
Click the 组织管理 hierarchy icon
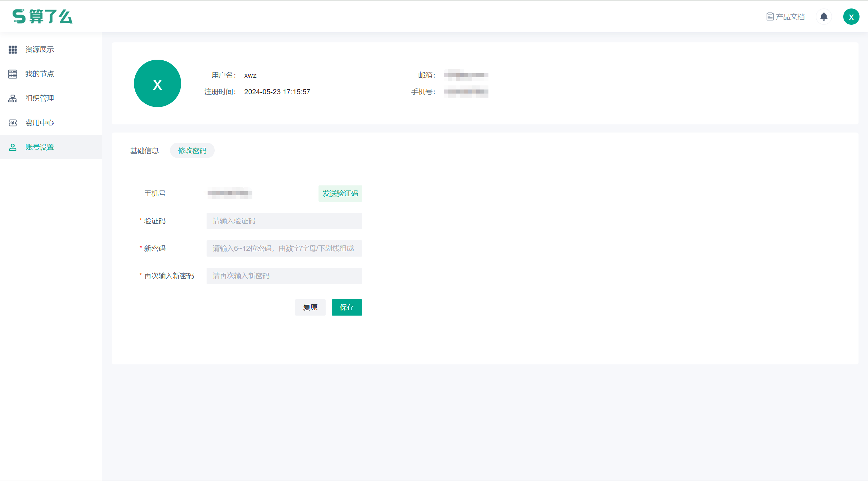pyautogui.click(x=13, y=98)
